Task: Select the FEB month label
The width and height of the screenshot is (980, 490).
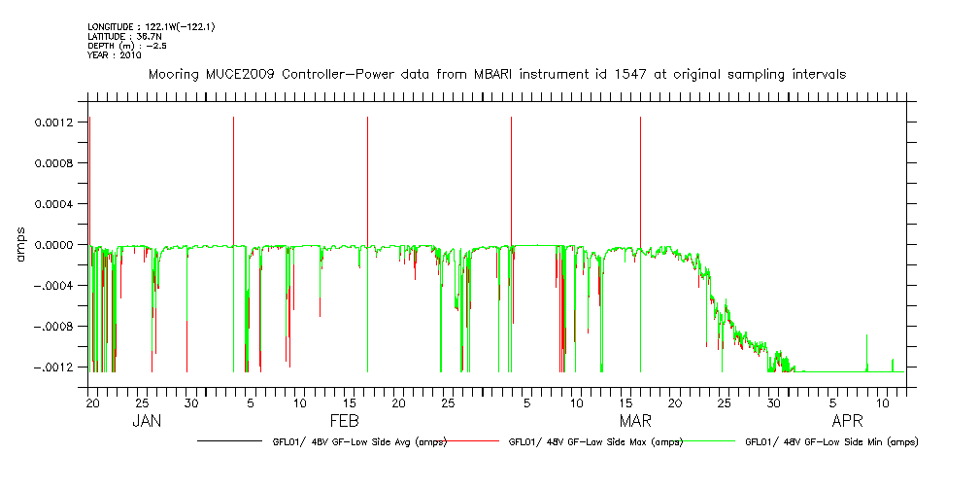Action: (x=345, y=421)
